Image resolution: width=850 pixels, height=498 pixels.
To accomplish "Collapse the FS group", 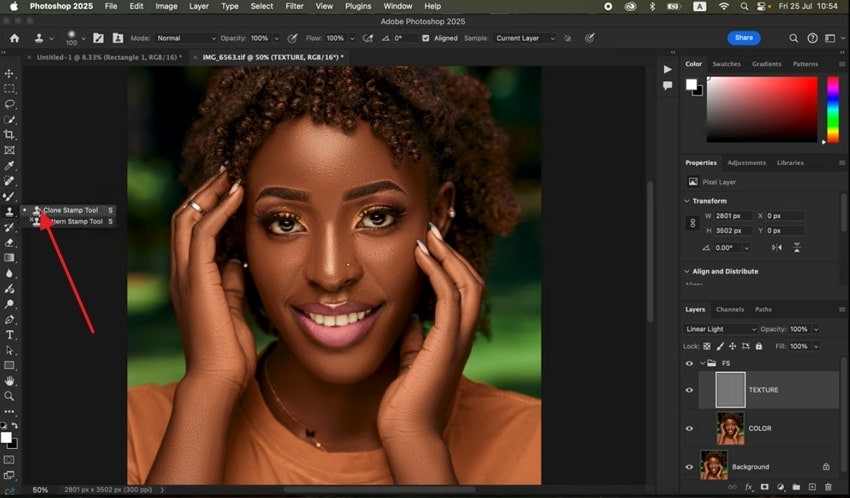I will click(703, 363).
